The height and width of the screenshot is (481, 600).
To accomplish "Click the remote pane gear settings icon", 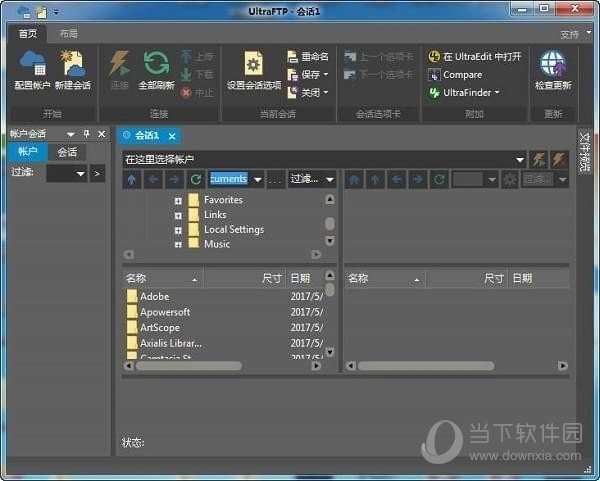I will 510,179.
